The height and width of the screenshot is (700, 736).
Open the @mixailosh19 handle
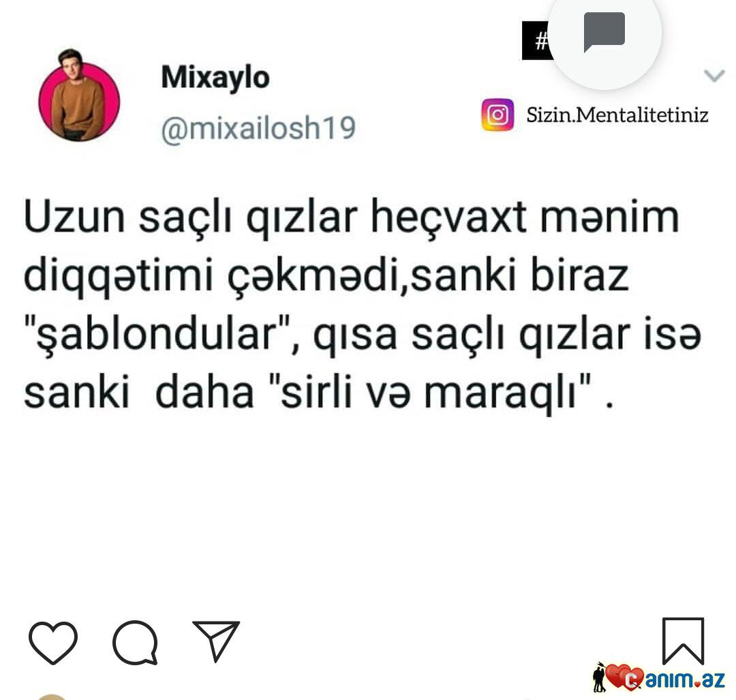(258, 128)
